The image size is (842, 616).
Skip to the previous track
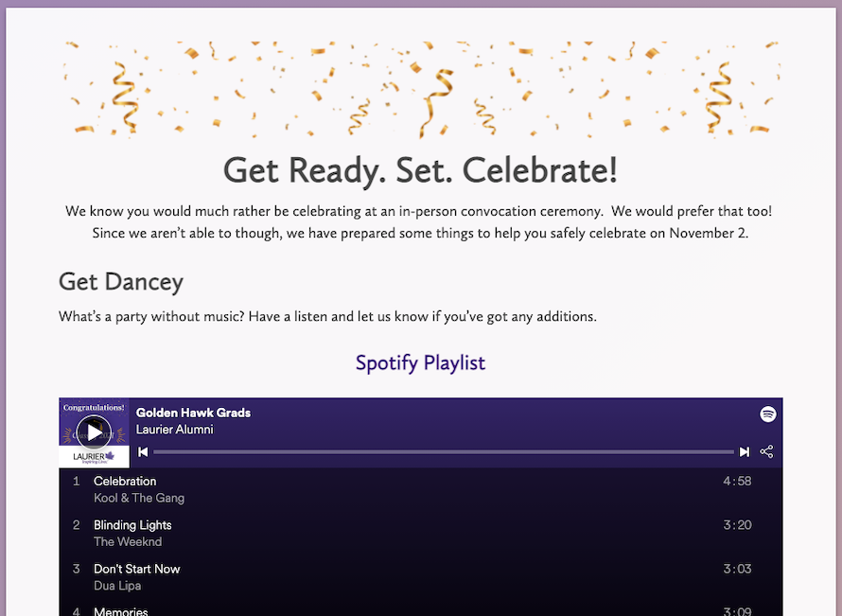point(143,452)
